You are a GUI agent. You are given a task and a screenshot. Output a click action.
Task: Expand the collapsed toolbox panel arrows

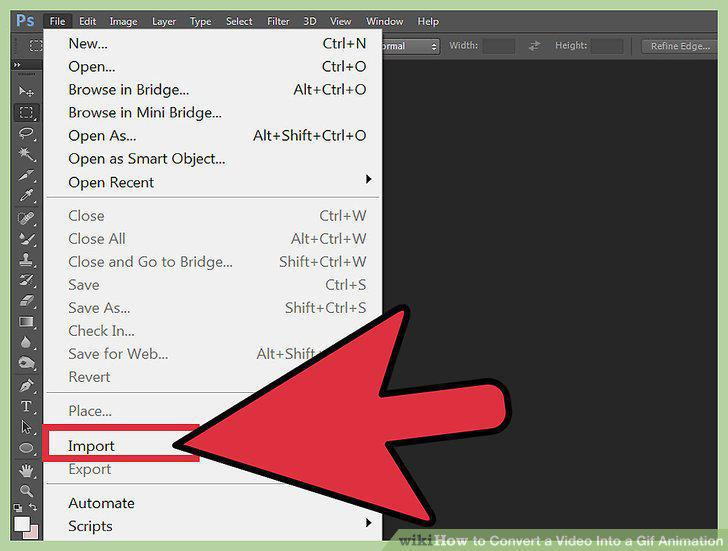pyautogui.click(x=17, y=65)
